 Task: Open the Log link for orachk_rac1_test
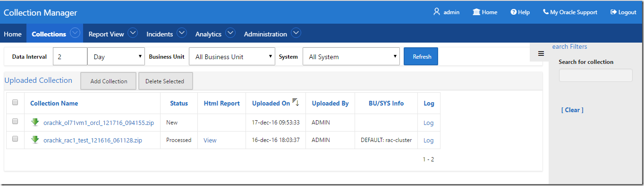pyautogui.click(x=428, y=140)
